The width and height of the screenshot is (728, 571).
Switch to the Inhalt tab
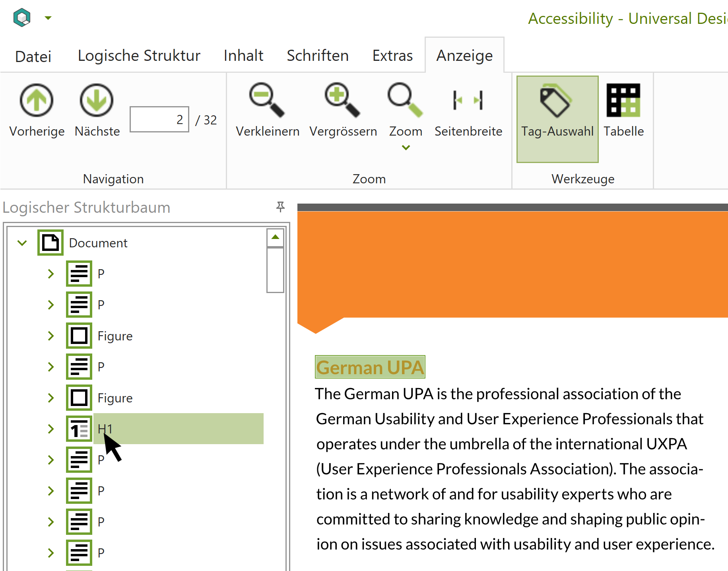[243, 56]
